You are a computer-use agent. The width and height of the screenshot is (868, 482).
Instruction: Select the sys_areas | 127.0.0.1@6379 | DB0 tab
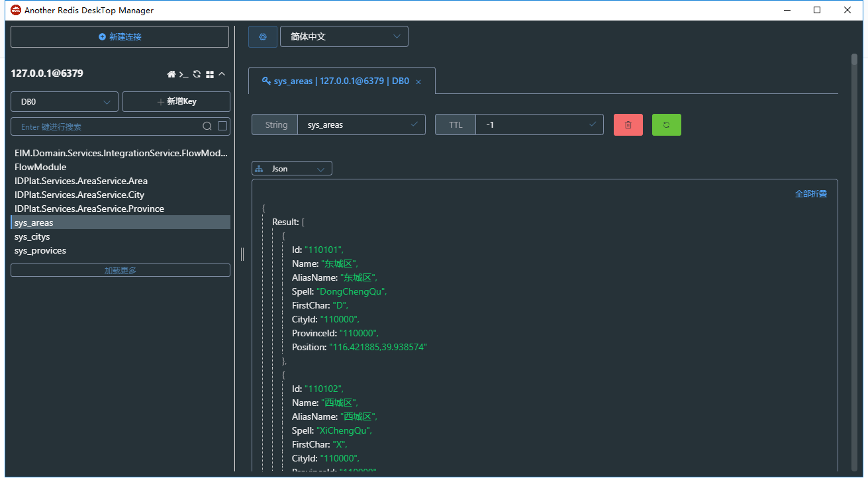(342, 81)
